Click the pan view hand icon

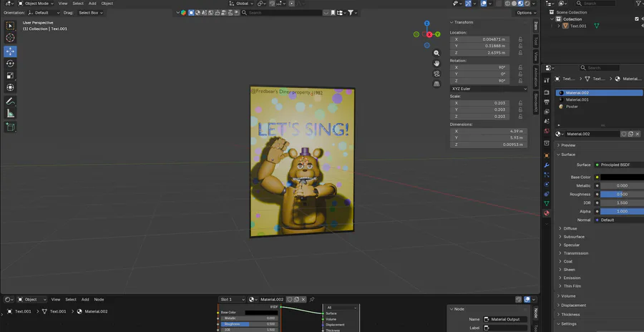pyautogui.click(x=436, y=63)
